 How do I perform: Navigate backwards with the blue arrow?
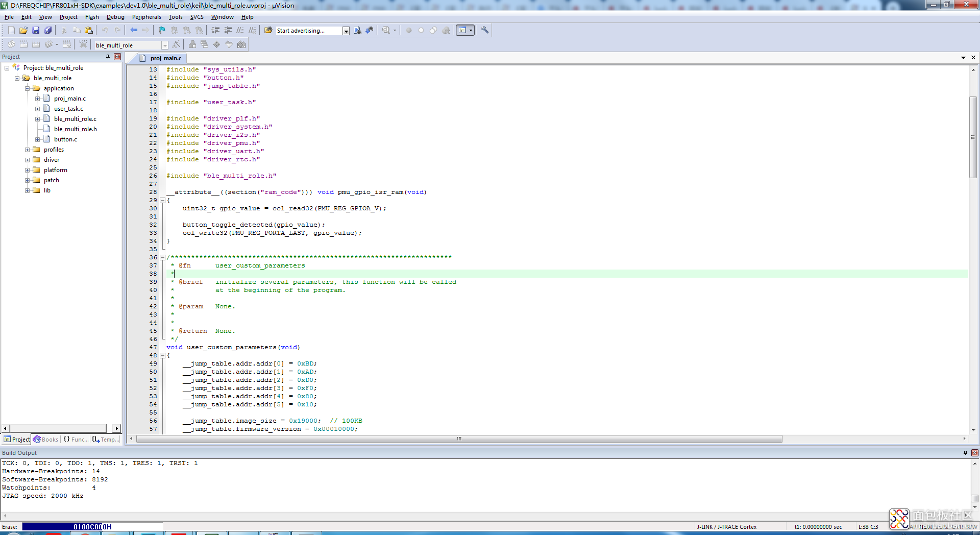coord(134,31)
